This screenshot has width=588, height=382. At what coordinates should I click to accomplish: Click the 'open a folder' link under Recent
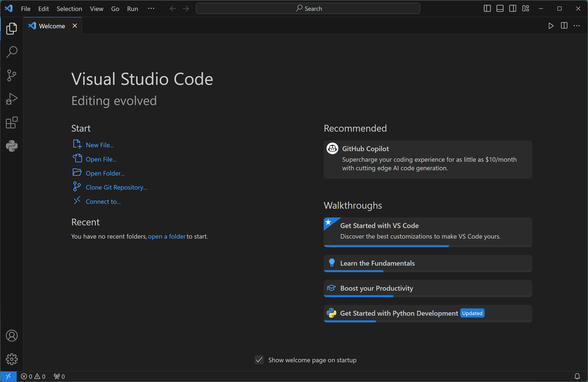coord(167,237)
